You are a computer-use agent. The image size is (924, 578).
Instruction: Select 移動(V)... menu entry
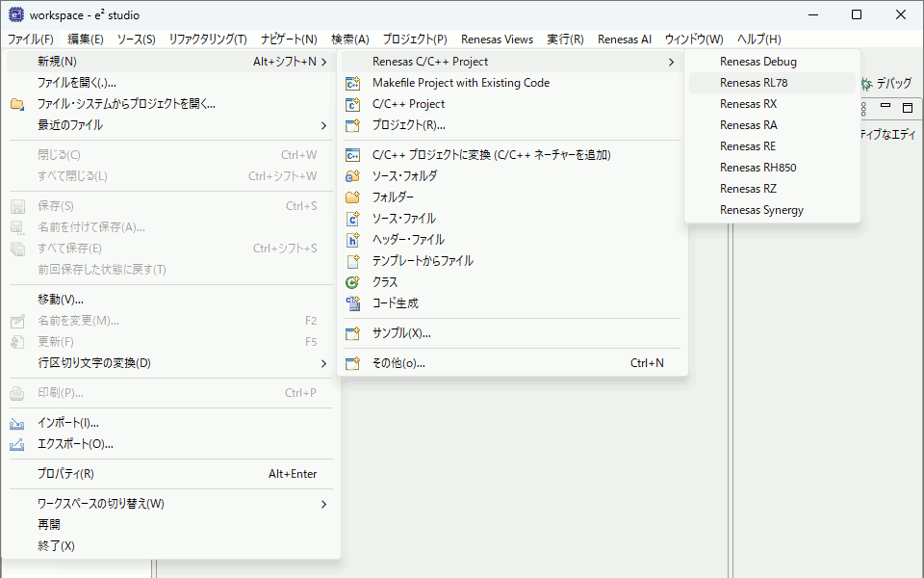171,301
